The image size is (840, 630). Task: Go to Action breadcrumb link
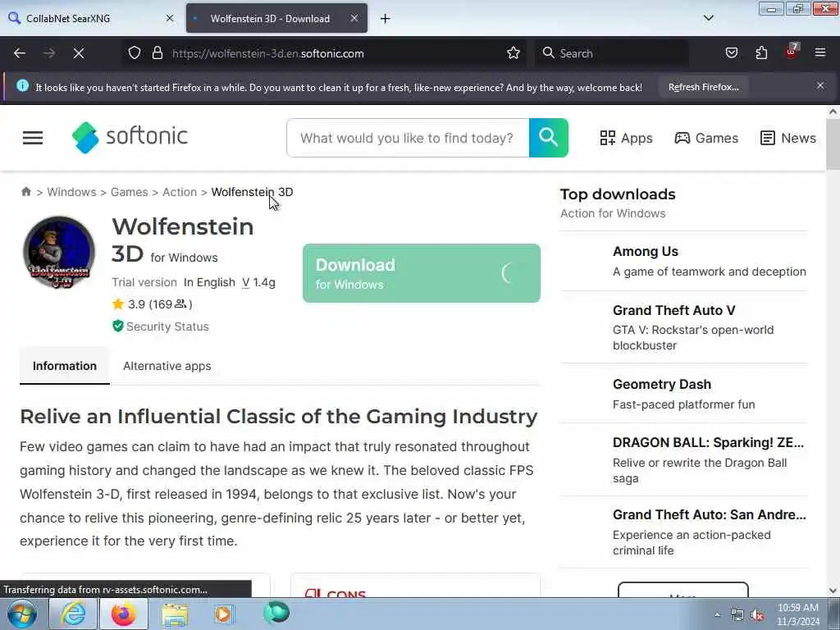click(180, 192)
